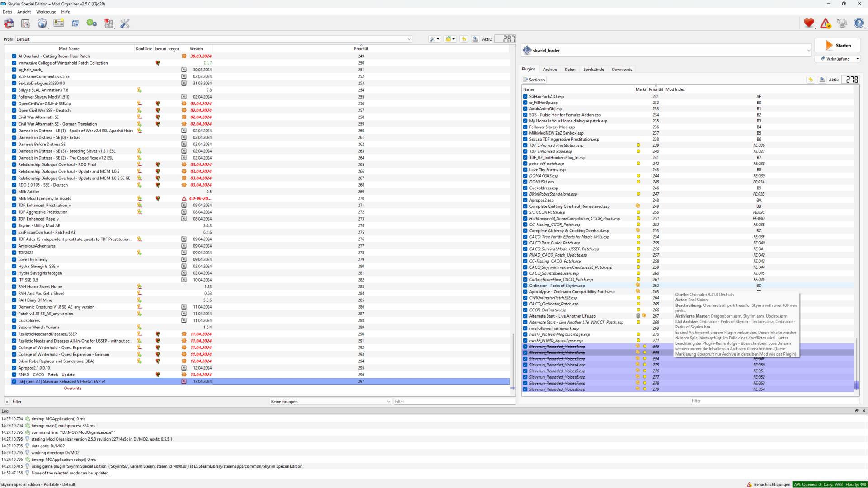Click the update check icon beside help
This screenshot has height=488, width=868.
click(842, 23)
